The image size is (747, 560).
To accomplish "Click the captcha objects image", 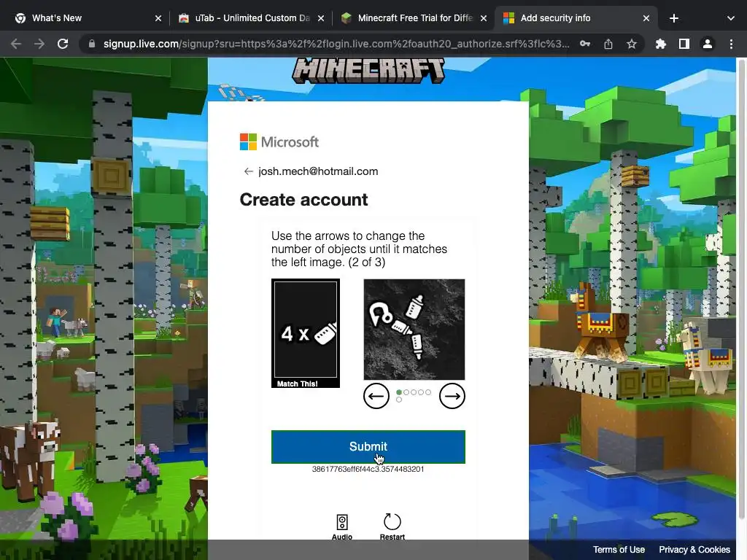I will tap(414, 330).
